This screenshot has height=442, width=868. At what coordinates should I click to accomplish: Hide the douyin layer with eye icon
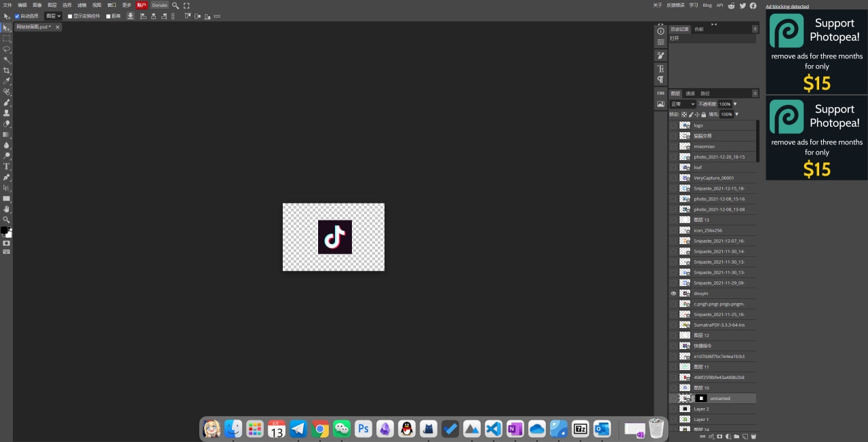673,294
